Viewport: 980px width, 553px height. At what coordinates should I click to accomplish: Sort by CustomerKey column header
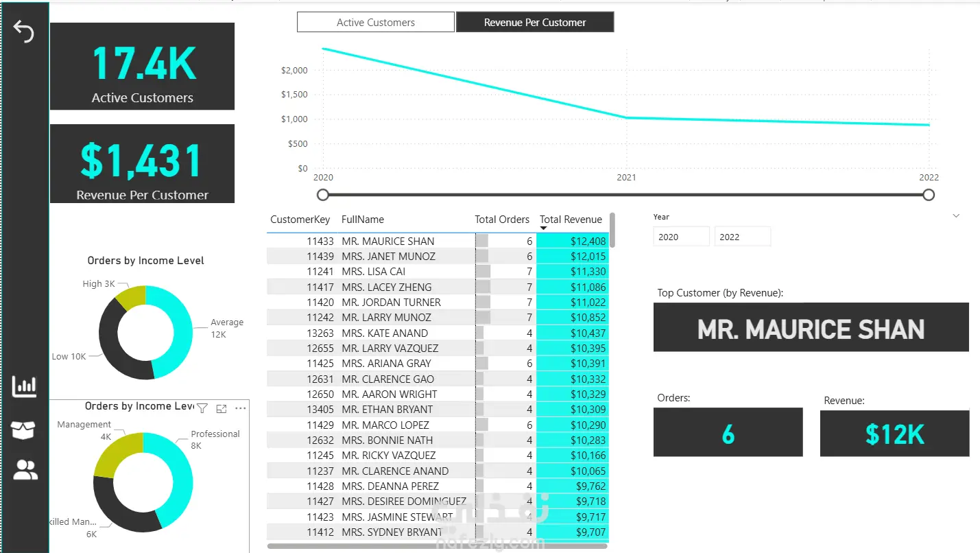tap(300, 220)
